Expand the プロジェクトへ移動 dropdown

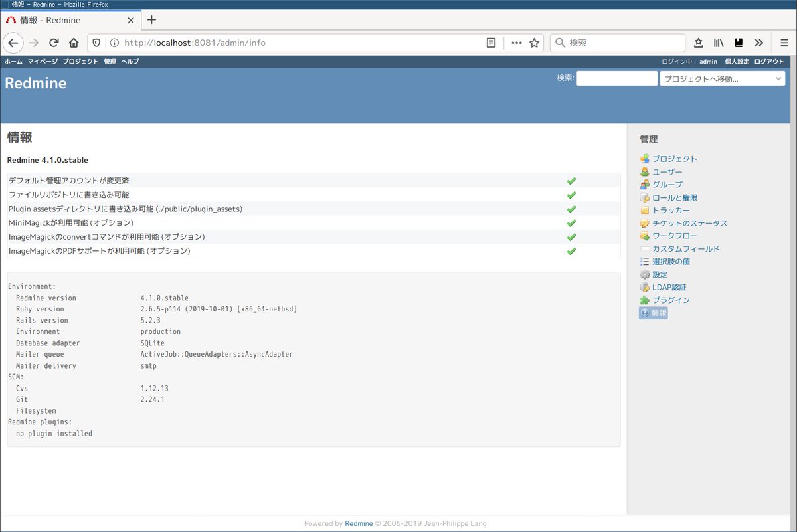click(x=723, y=78)
